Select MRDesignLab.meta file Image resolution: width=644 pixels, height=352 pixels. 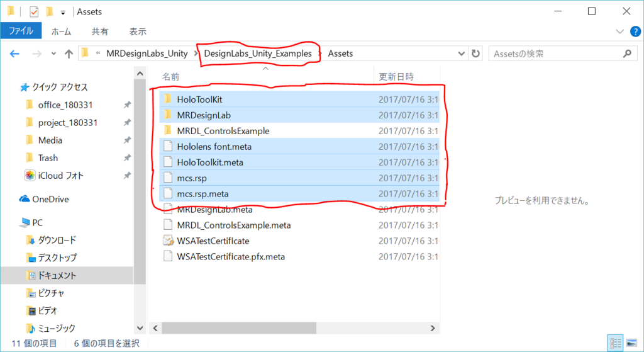coord(299,209)
